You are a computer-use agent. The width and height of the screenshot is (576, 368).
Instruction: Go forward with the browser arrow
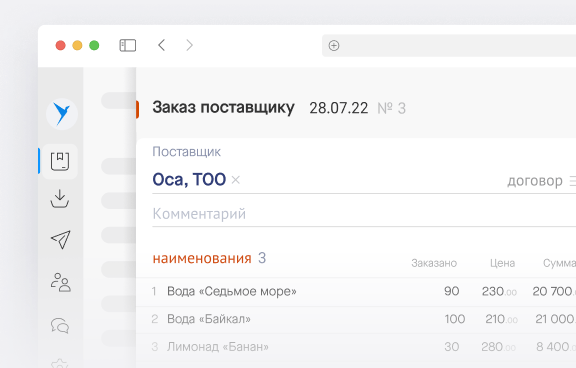[x=189, y=45]
